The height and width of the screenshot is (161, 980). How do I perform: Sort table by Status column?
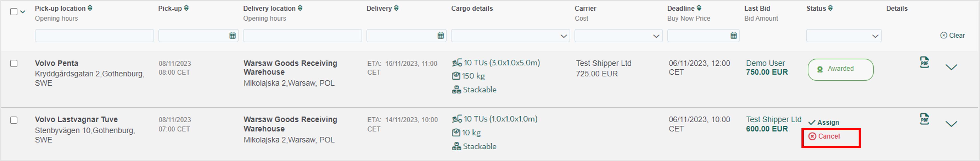point(831,8)
